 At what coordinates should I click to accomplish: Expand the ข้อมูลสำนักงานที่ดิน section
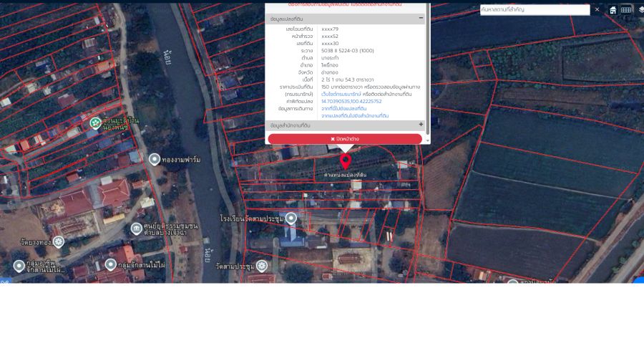pos(421,125)
